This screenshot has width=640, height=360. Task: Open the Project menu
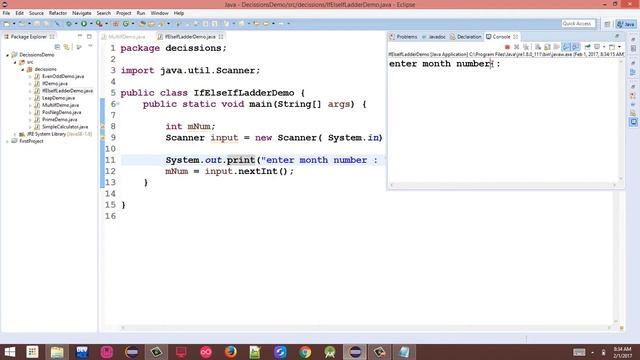coord(123,13)
